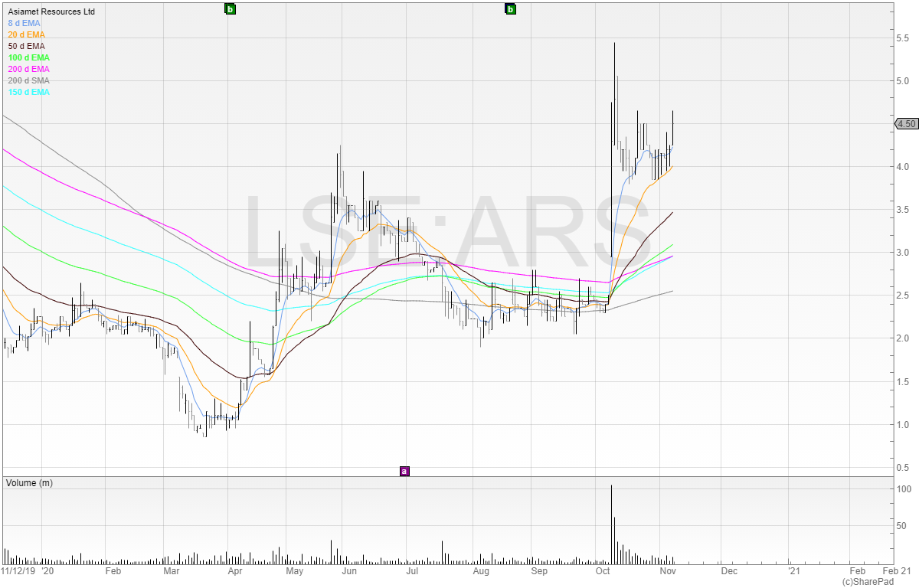Click the 100 volume axis label

click(x=903, y=488)
